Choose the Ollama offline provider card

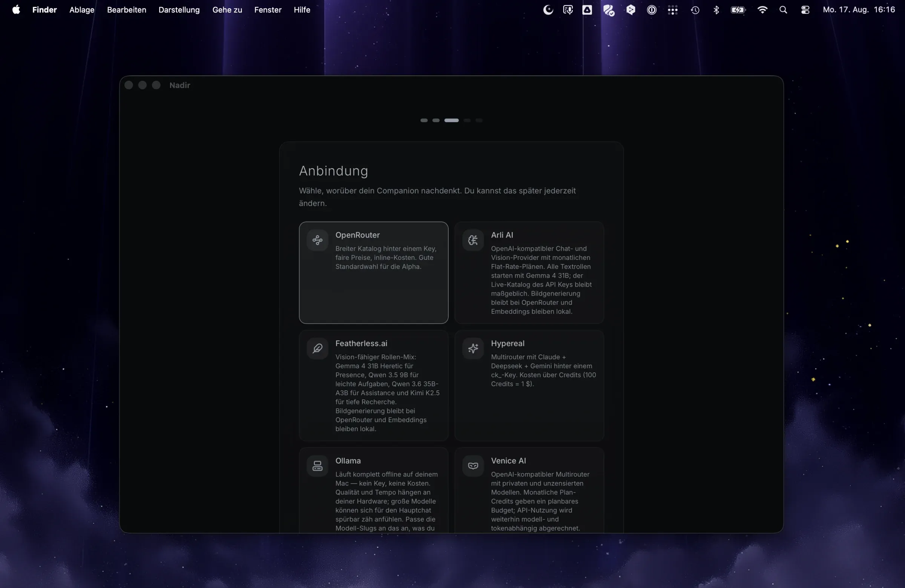coord(373,490)
